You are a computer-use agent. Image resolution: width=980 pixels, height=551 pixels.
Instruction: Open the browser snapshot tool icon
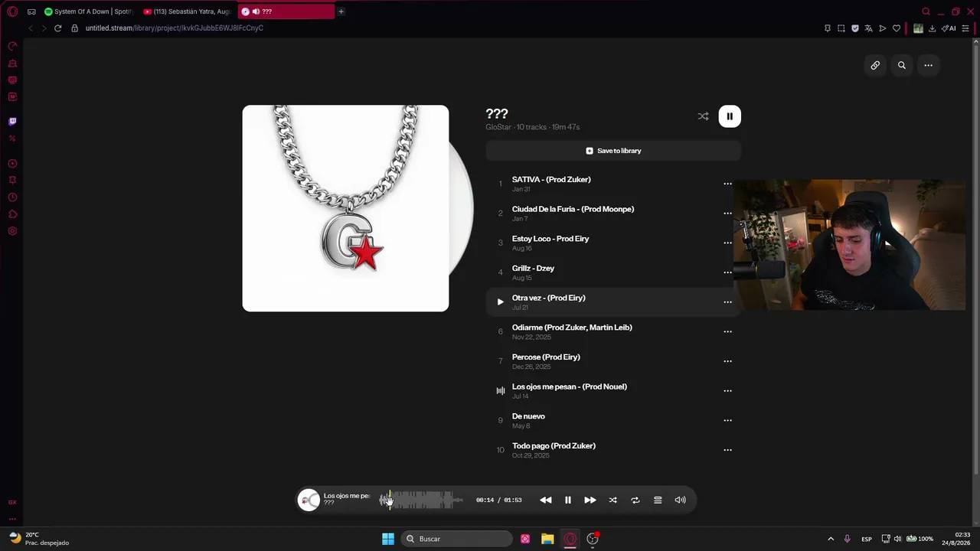pos(841,28)
